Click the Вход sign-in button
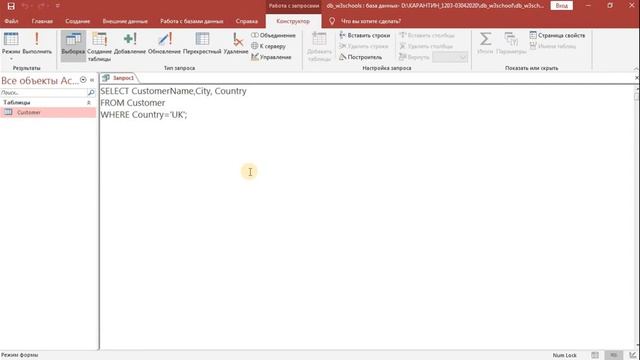640x360 pixels. (562, 6)
